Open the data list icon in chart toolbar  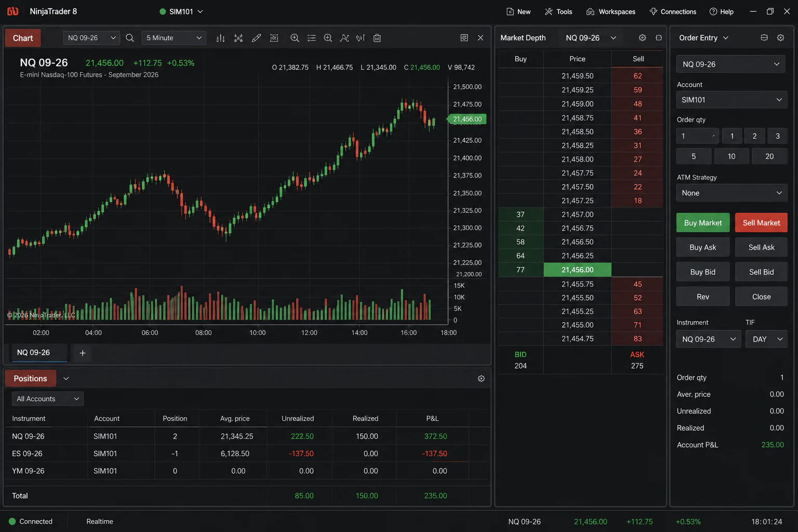(x=312, y=38)
